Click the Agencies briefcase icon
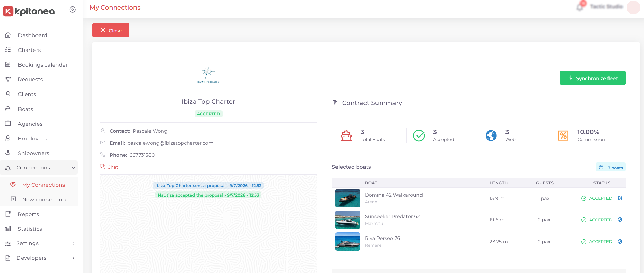Viewport: 644px width, 273px height. [8, 124]
